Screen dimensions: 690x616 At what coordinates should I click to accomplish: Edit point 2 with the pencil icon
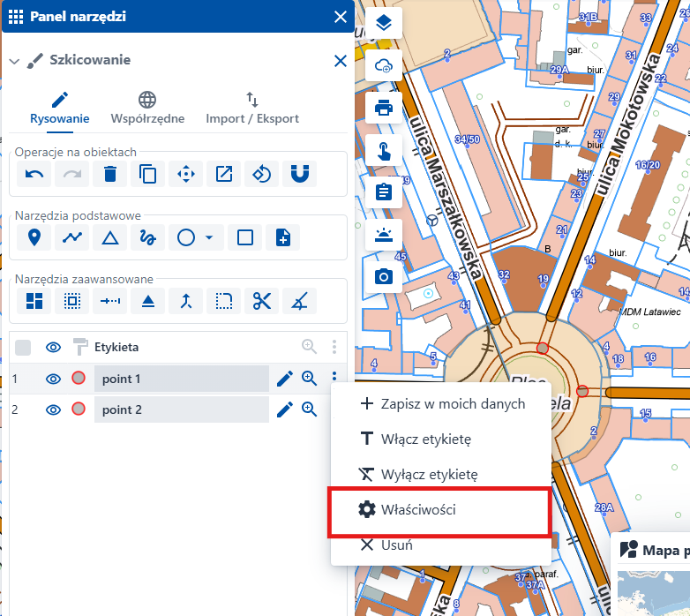(x=285, y=409)
